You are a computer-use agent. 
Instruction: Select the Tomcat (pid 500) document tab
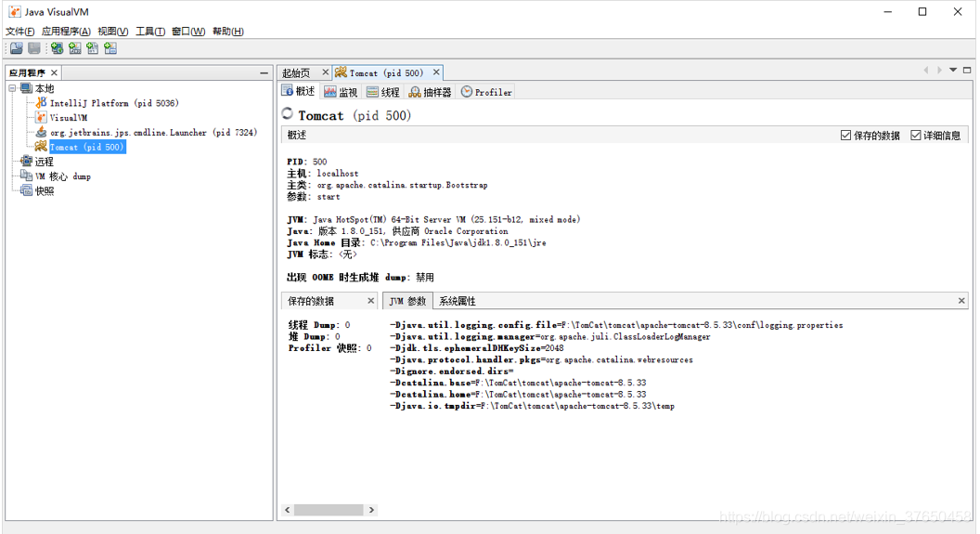coord(386,73)
